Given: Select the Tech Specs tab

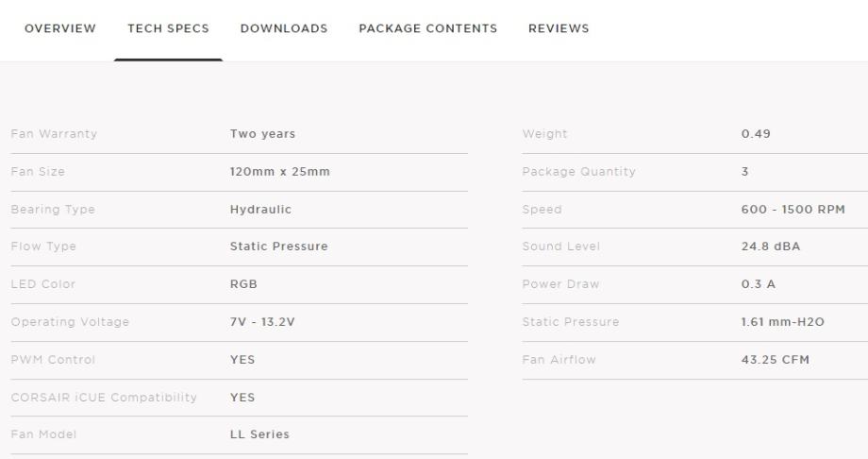Looking at the screenshot, I should [x=168, y=28].
